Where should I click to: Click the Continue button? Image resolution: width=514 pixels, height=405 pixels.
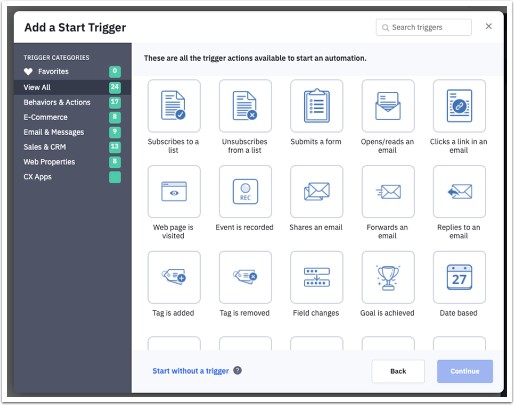pyautogui.click(x=465, y=371)
